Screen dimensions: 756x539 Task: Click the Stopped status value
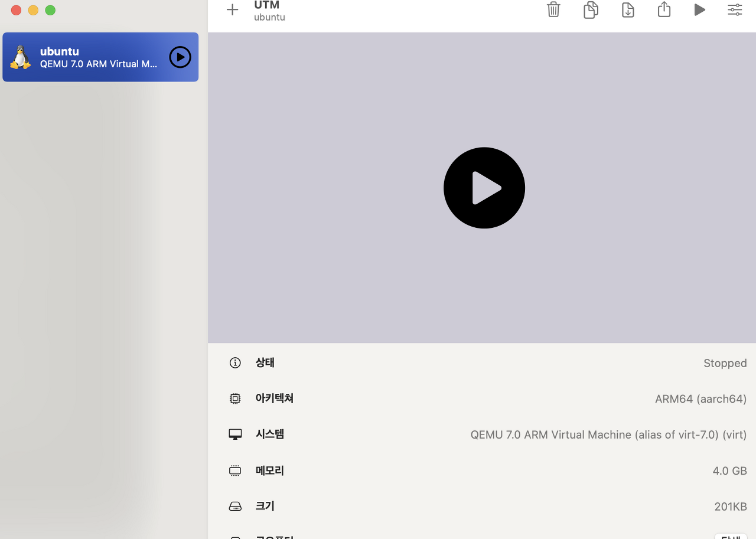[x=725, y=363]
